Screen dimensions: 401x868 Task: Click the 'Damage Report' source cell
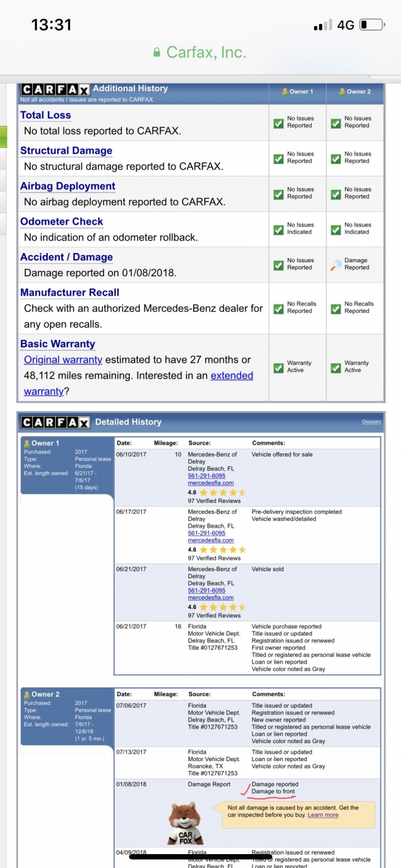(x=209, y=784)
